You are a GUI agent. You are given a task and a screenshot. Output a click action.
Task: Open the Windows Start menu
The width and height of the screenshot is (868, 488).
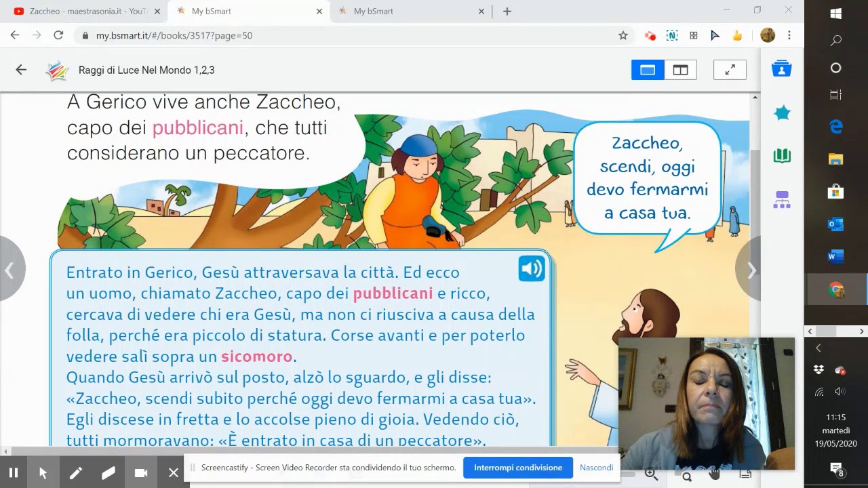click(x=835, y=14)
